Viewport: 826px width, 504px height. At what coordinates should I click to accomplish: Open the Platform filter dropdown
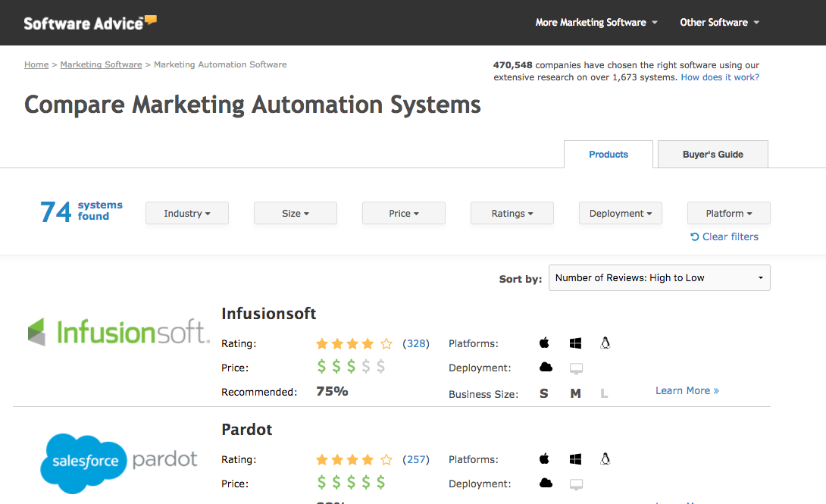(728, 214)
